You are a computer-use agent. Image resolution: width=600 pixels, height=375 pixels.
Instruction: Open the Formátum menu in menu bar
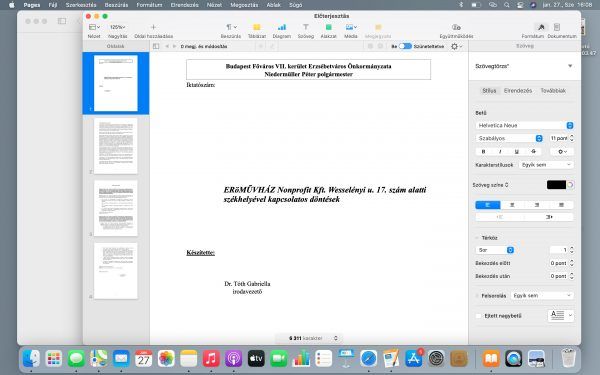149,5
